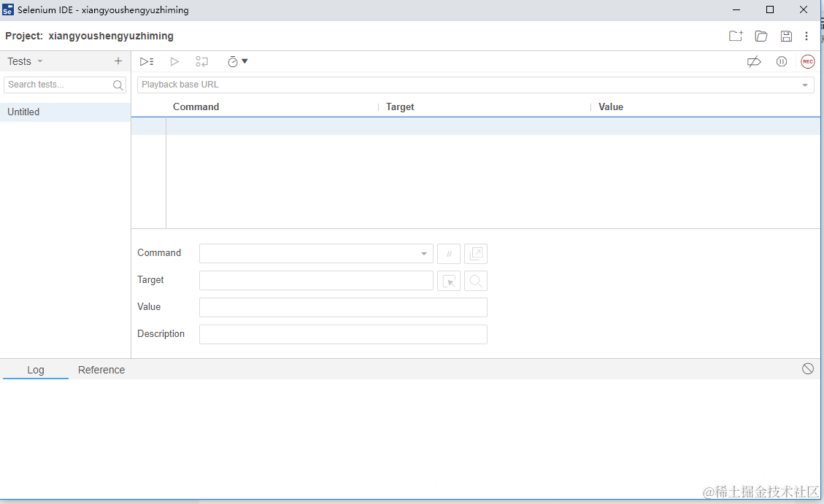Open the three-dot more options menu
Screen dimensions: 824x504
(x=806, y=36)
